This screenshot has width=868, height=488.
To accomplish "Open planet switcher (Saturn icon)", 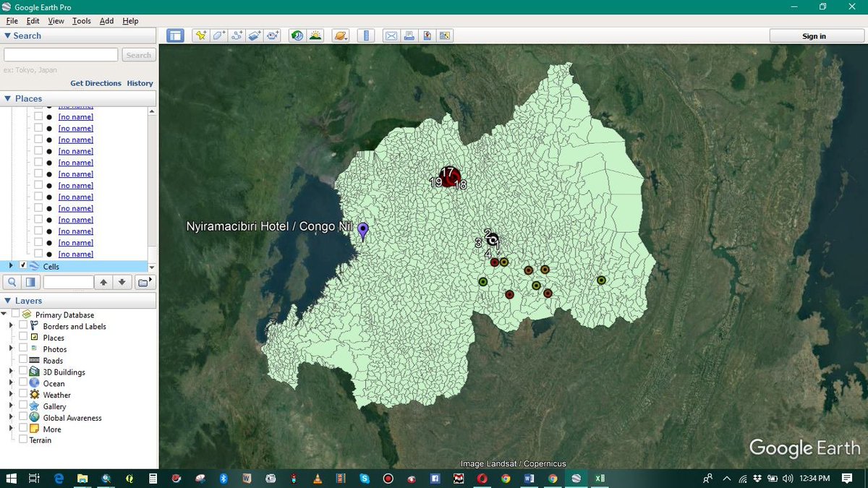I will click(341, 35).
